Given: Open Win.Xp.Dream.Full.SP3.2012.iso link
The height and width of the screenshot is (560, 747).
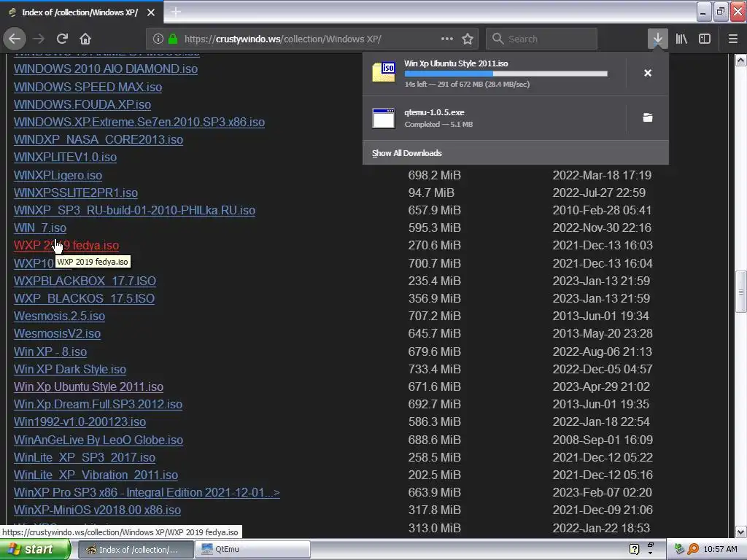Looking at the screenshot, I should coord(98,404).
